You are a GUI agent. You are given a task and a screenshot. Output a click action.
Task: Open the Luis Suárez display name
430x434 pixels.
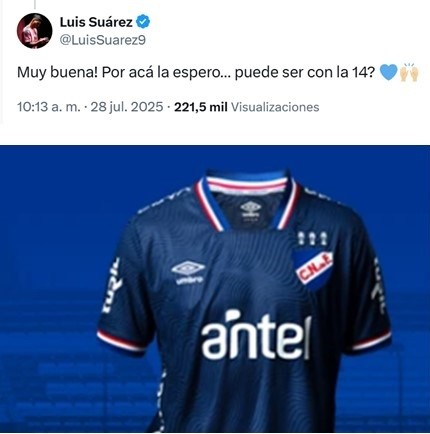(x=96, y=22)
